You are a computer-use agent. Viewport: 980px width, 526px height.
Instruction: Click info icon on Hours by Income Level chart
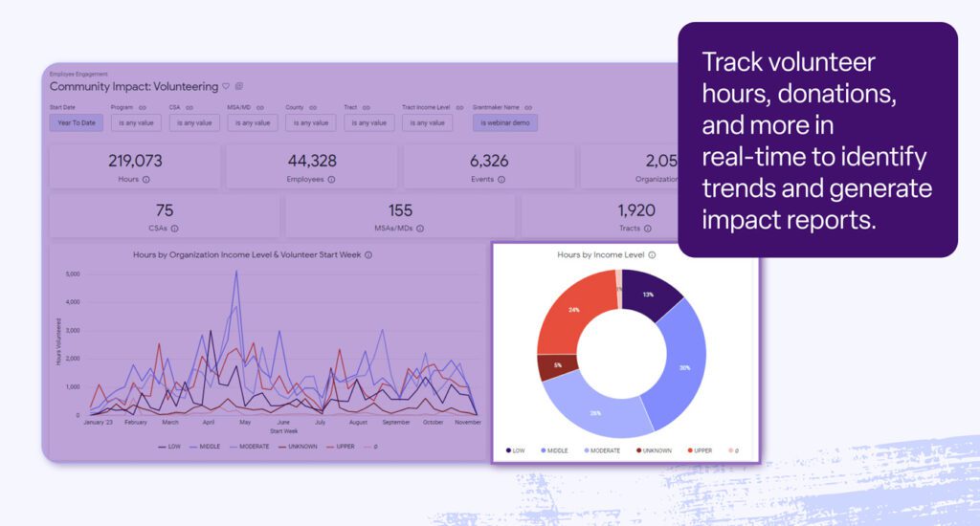coord(652,255)
